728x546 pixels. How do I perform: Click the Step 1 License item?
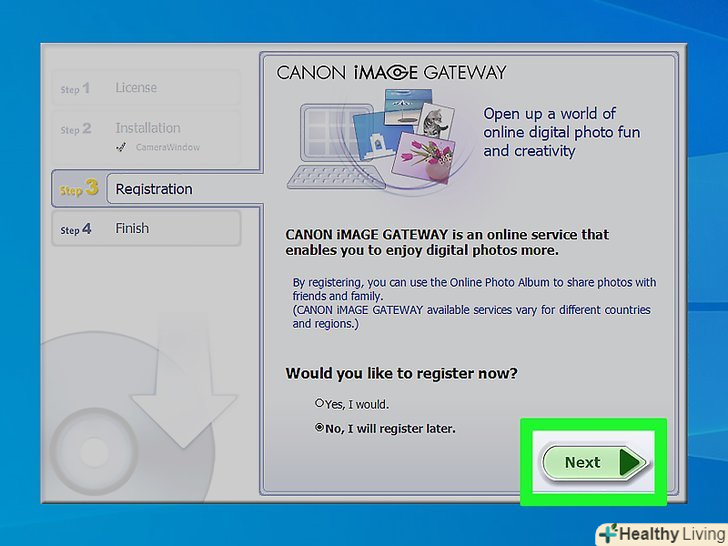click(x=146, y=88)
